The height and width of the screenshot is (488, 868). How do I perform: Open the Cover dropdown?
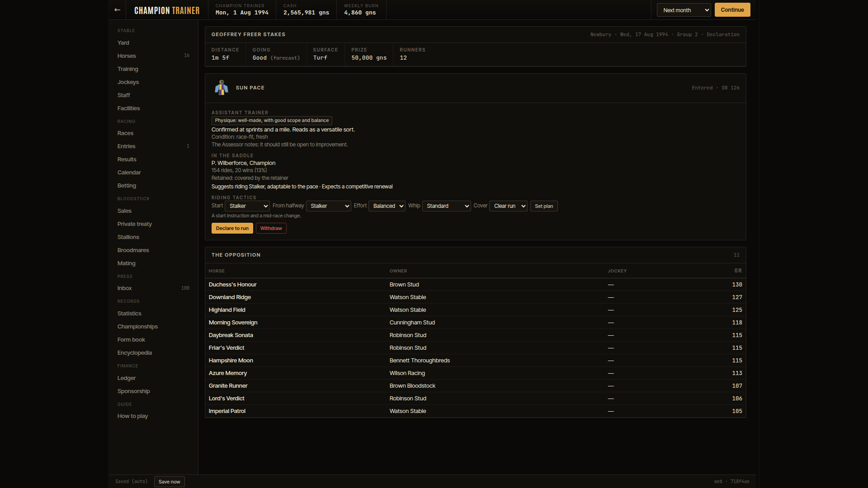[508, 206]
